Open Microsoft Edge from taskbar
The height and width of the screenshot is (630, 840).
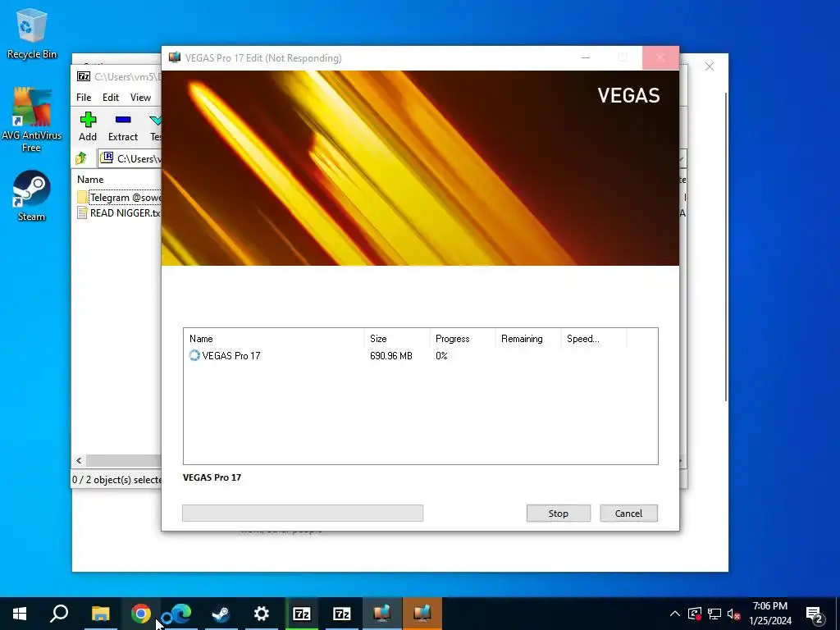click(180, 614)
